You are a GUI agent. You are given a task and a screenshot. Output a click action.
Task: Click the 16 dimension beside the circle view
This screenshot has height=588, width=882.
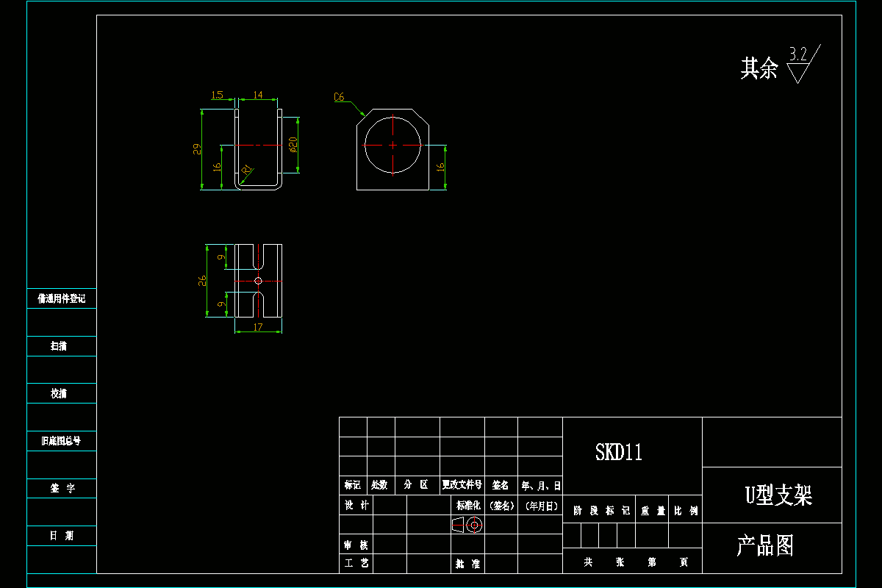point(440,167)
